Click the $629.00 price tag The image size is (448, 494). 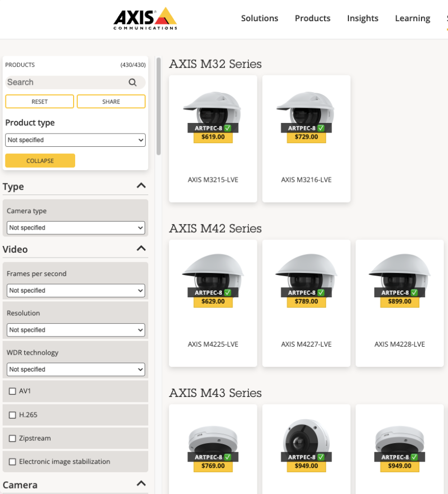coord(213,302)
